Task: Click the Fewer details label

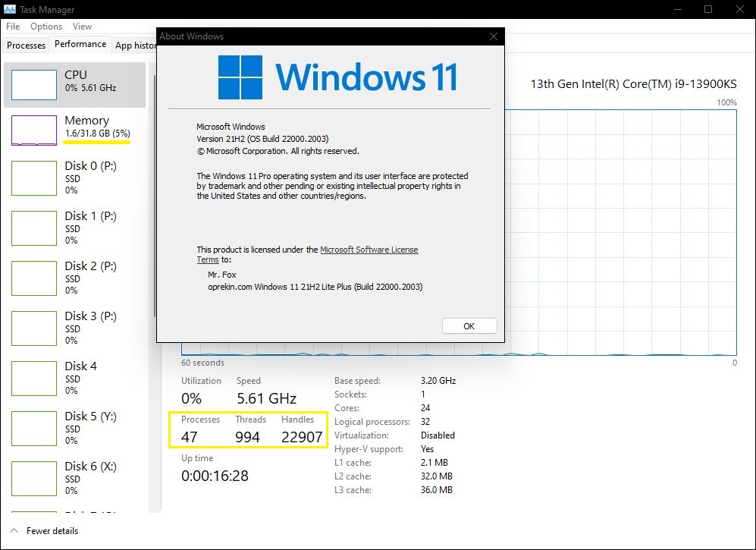Action: (x=52, y=531)
